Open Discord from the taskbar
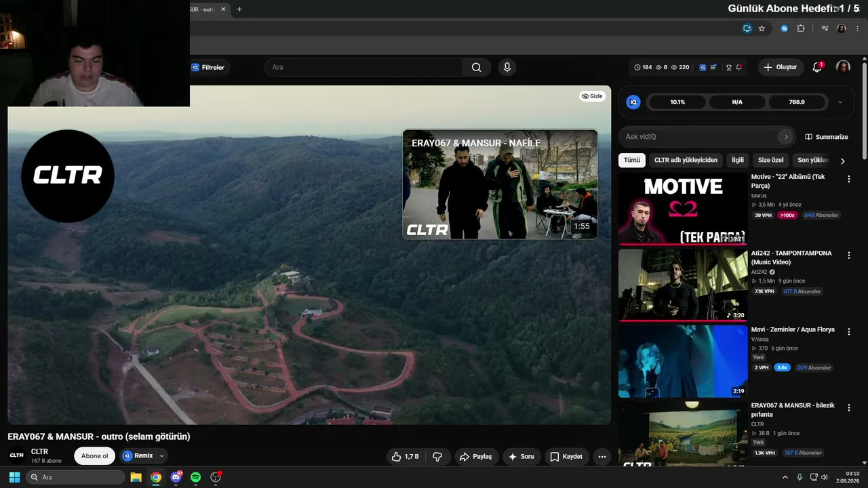The image size is (868, 488). (176, 477)
